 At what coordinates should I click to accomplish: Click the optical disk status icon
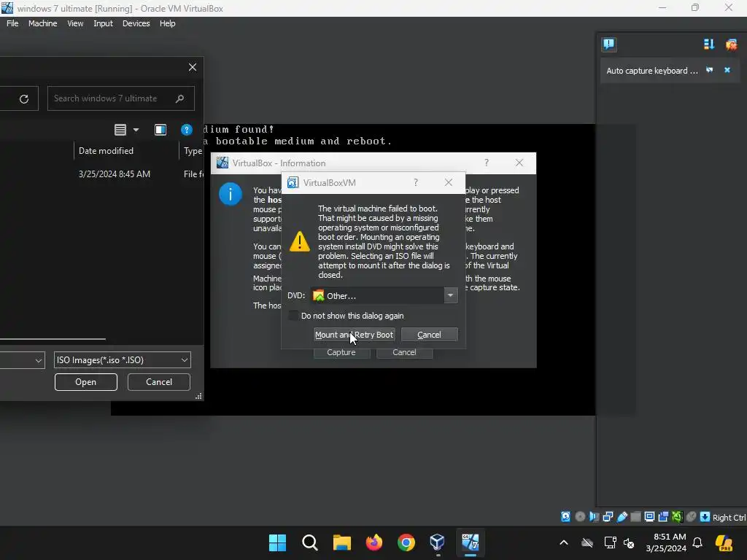[580, 517]
